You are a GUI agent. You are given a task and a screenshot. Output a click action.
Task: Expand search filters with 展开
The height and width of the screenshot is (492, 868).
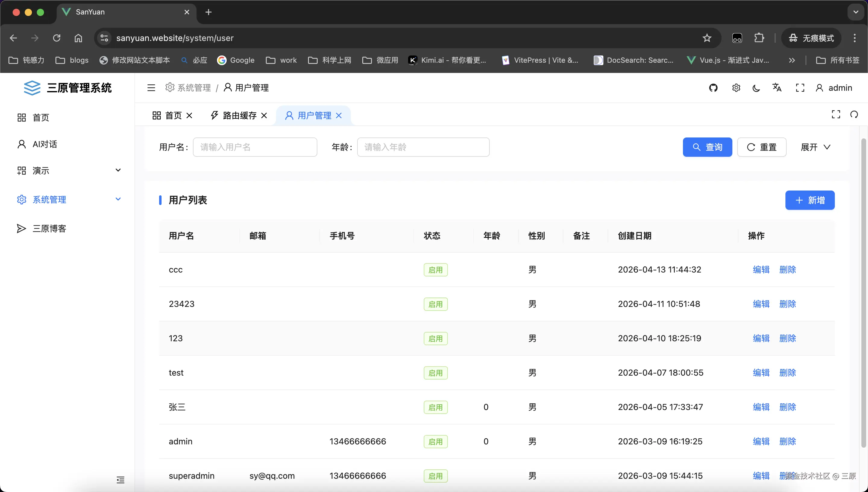coord(815,147)
